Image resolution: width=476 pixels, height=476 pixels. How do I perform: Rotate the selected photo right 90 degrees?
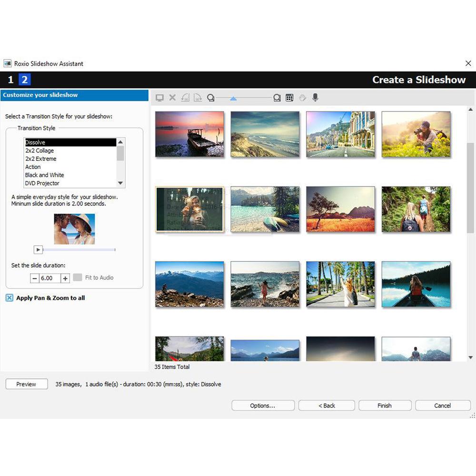[198, 98]
